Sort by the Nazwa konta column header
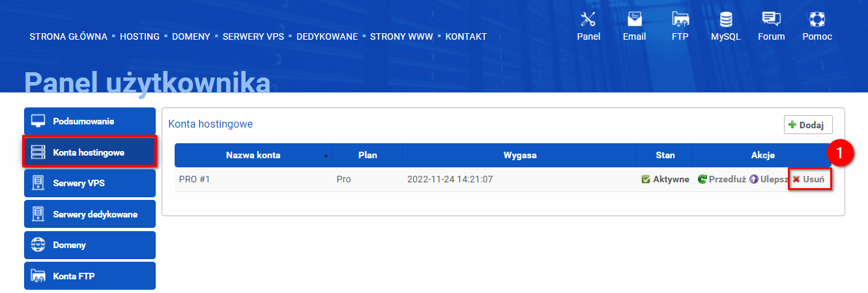 coord(253,156)
